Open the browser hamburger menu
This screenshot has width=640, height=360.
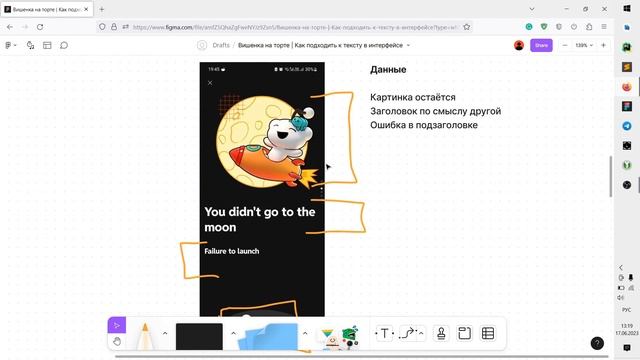coord(604,27)
